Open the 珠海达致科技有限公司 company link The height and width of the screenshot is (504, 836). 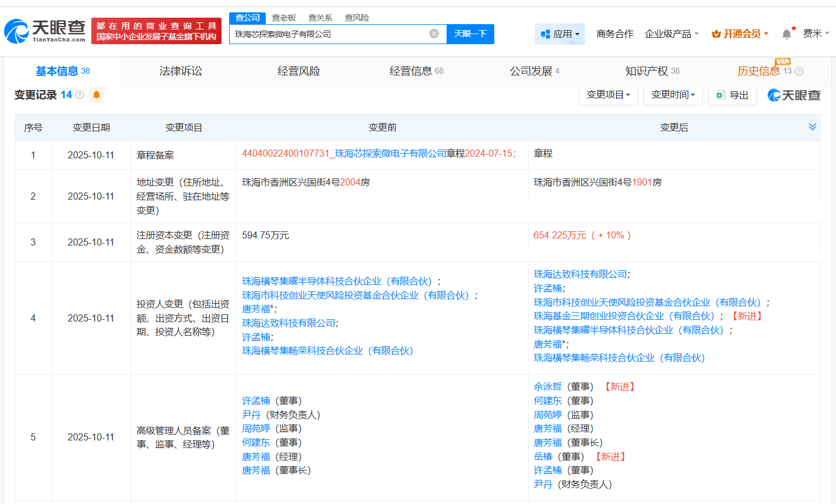pos(581,274)
